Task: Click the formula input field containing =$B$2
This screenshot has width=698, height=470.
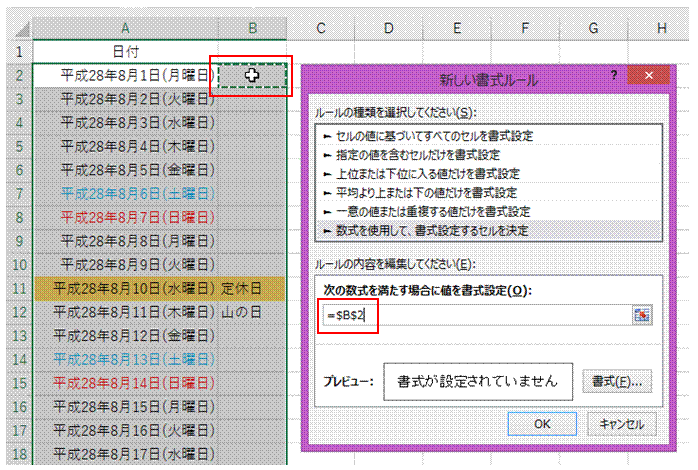Action: (477, 316)
